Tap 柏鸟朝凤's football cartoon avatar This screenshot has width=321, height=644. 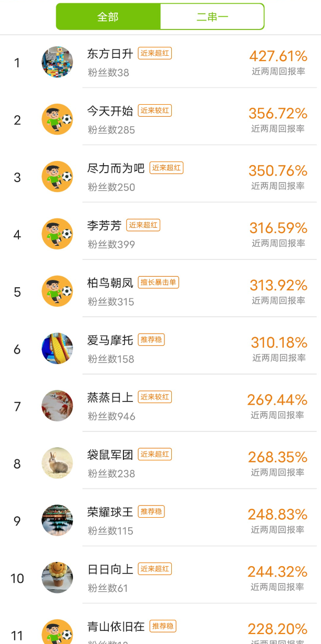coord(57,291)
